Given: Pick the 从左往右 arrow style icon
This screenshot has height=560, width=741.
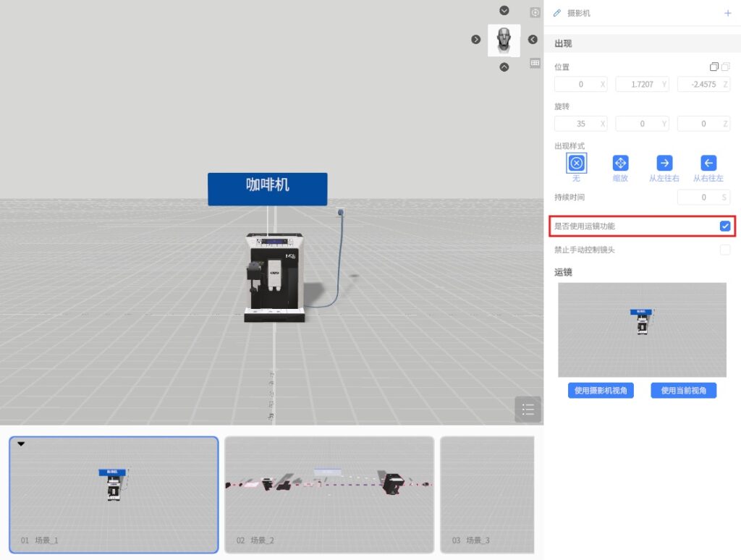Looking at the screenshot, I should 664,163.
